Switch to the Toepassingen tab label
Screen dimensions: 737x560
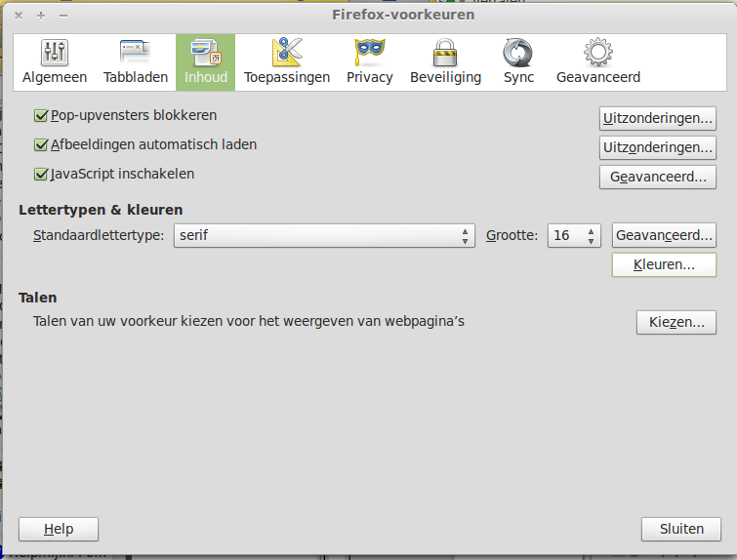click(x=287, y=77)
